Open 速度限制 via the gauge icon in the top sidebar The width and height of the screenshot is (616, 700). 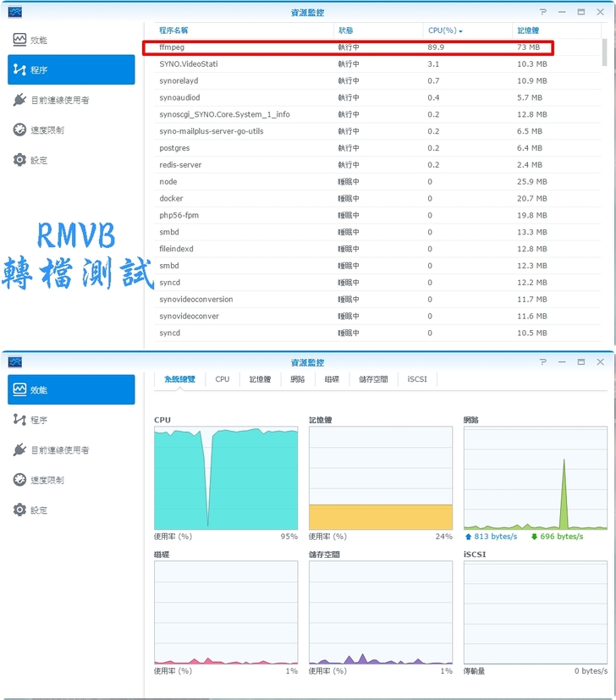pyautogui.click(x=20, y=130)
